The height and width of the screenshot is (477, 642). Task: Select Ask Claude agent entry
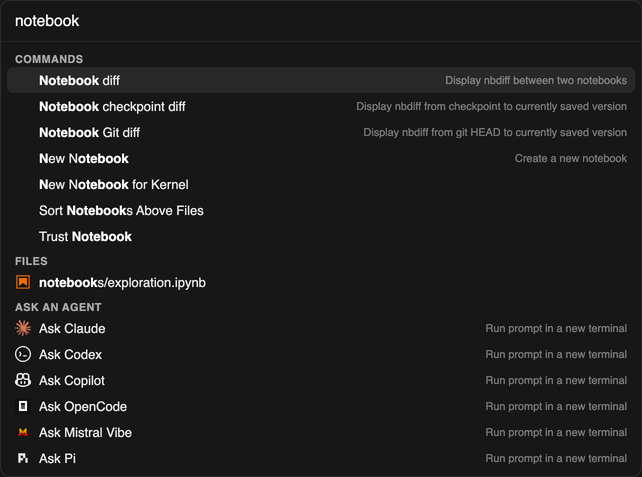click(321, 328)
